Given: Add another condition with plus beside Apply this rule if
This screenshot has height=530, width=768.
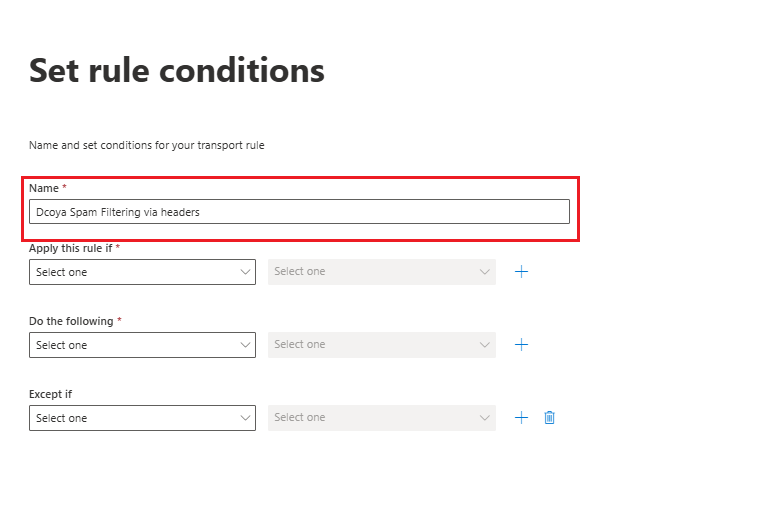Looking at the screenshot, I should [522, 272].
